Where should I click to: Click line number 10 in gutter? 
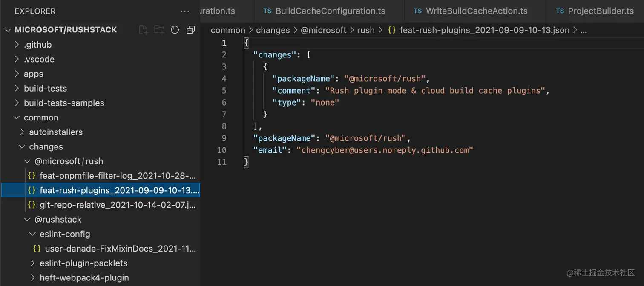(x=222, y=150)
